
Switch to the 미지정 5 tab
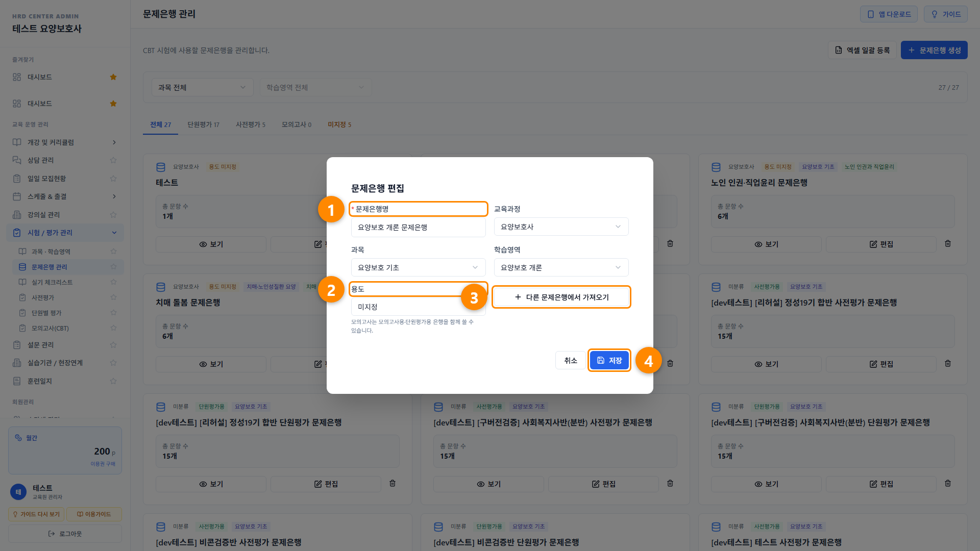tap(339, 124)
